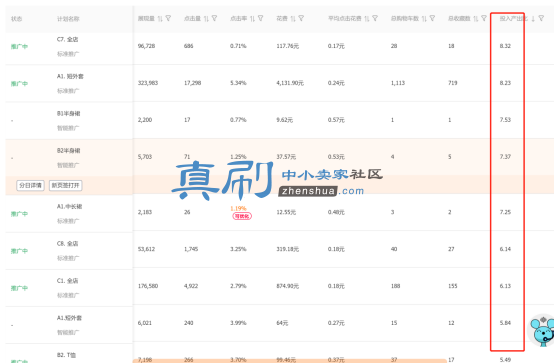
Task: Select the 8.23 ROI value
Action: point(505,83)
